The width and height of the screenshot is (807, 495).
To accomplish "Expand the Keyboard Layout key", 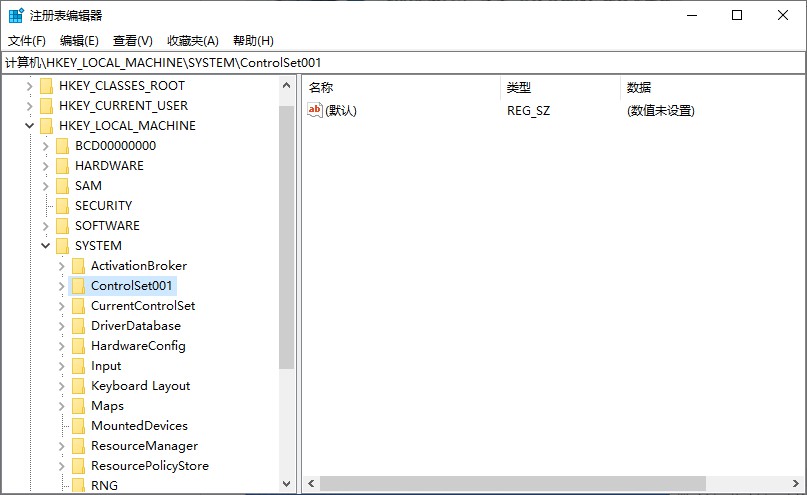I will (x=61, y=386).
